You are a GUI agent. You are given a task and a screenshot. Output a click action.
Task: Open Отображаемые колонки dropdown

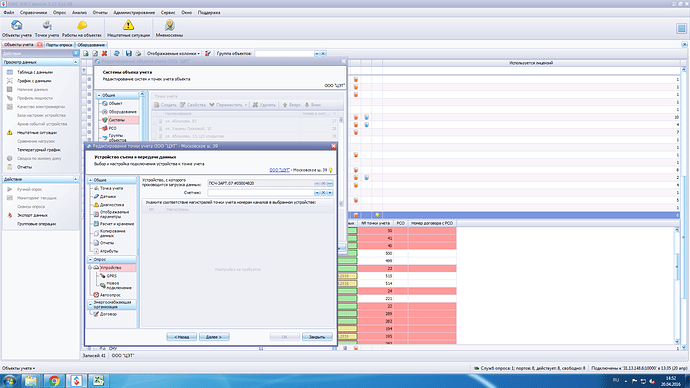coord(173,53)
